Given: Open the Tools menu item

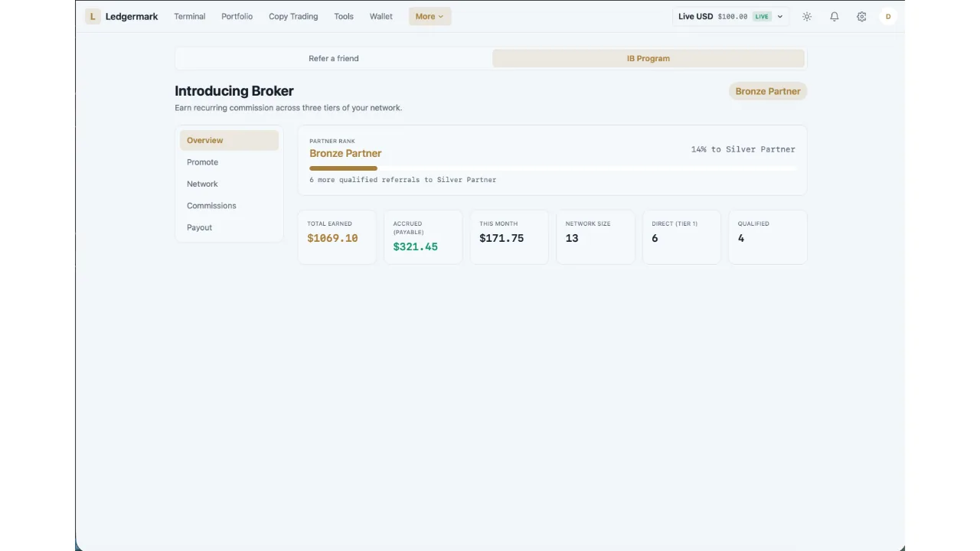Looking at the screenshot, I should tap(344, 16).
